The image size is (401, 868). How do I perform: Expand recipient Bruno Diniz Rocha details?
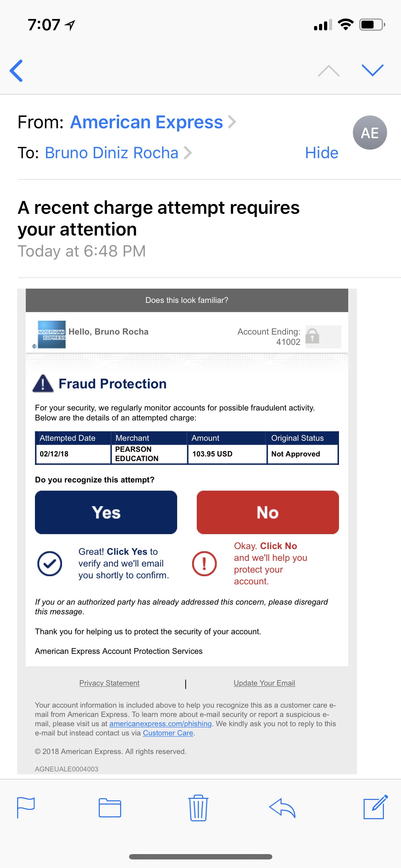click(118, 153)
